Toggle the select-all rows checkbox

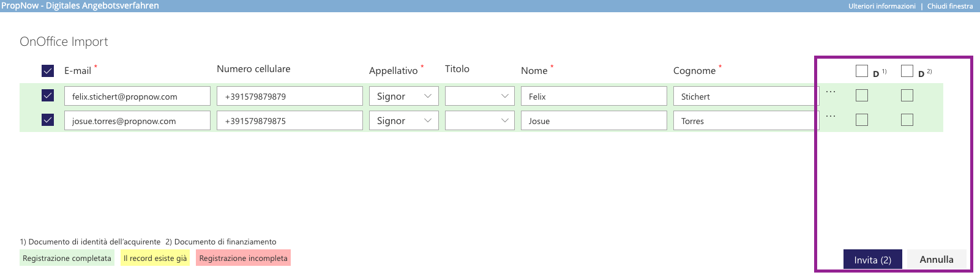(x=48, y=71)
